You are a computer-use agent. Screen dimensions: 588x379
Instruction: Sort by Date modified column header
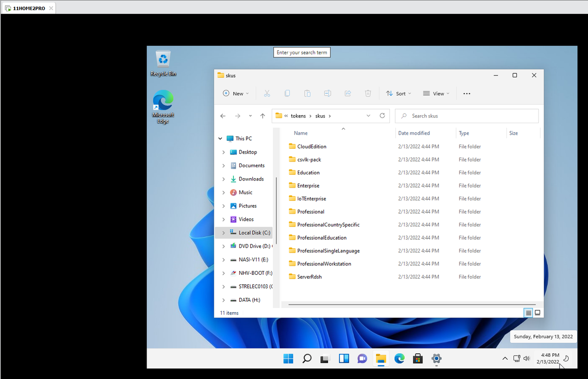point(414,133)
